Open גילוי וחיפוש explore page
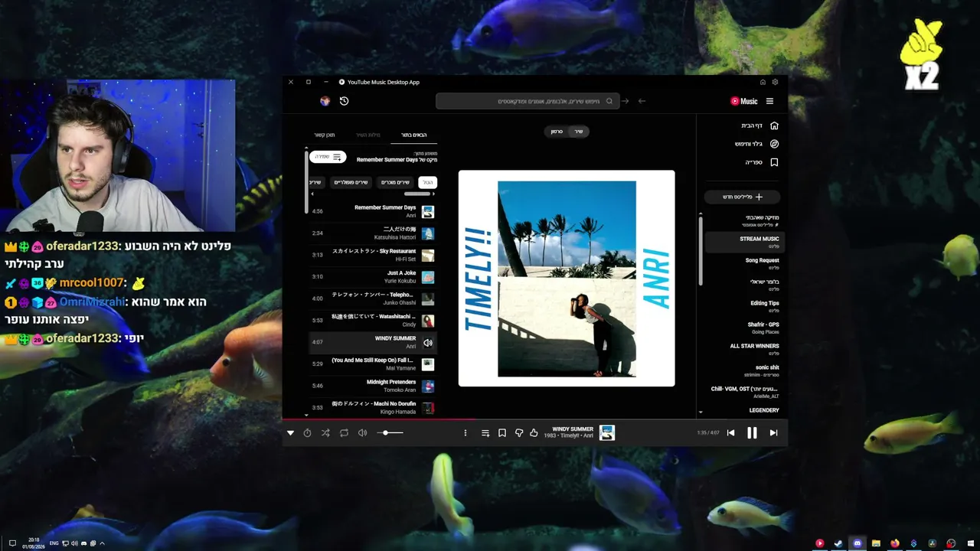 756,144
